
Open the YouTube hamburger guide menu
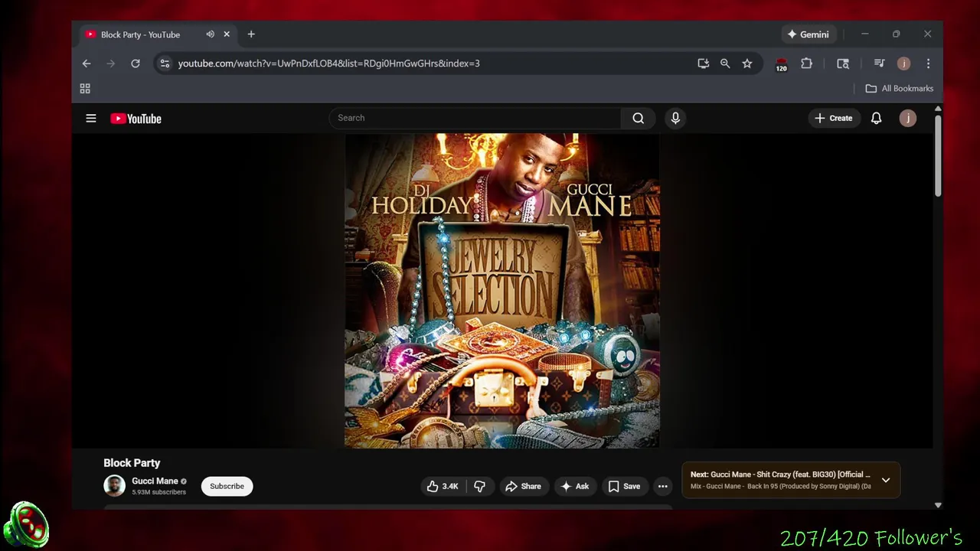click(91, 118)
